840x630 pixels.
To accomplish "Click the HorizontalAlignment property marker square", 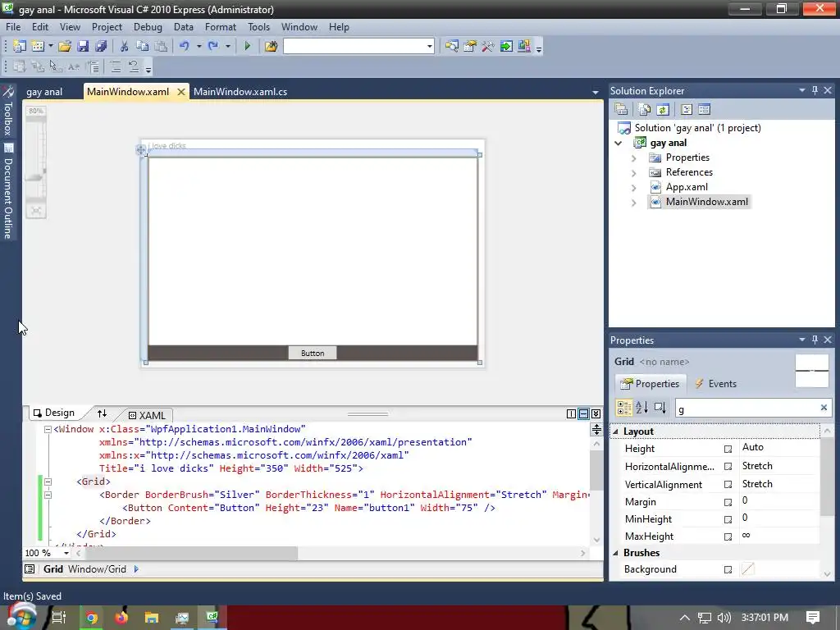I will [x=728, y=467].
